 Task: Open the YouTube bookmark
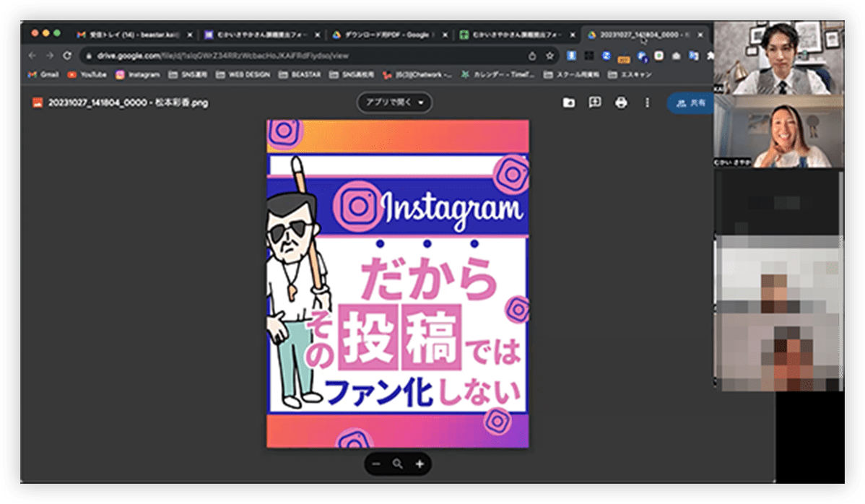tap(87, 74)
